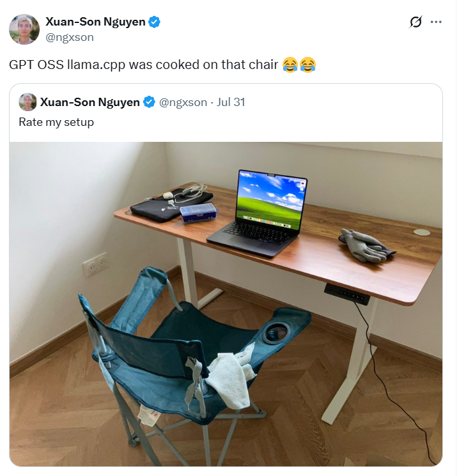Open the small avatar in quoted tweet
This screenshot has height=476, width=466.
point(27,102)
